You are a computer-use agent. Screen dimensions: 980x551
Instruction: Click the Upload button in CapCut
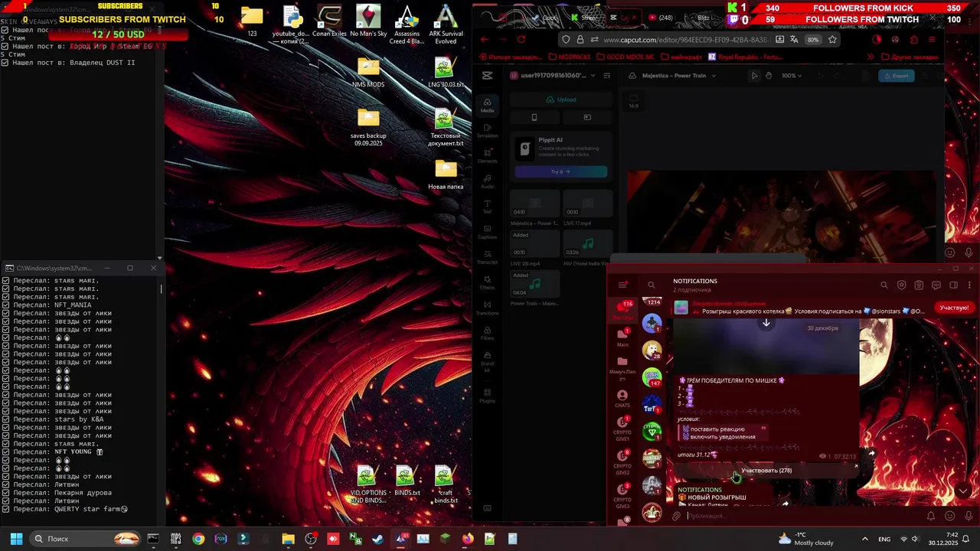click(x=561, y=99)
